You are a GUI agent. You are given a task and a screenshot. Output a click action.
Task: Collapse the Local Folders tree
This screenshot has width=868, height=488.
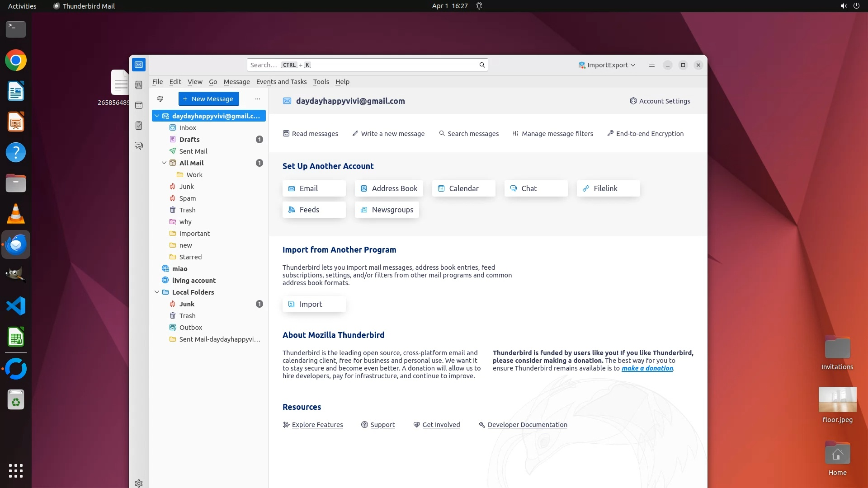[157, 292]
